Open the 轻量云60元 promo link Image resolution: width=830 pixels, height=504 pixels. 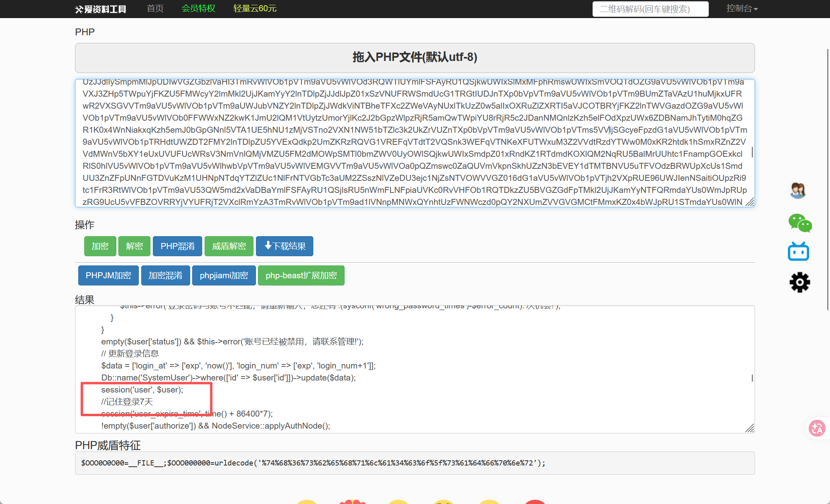255,8
